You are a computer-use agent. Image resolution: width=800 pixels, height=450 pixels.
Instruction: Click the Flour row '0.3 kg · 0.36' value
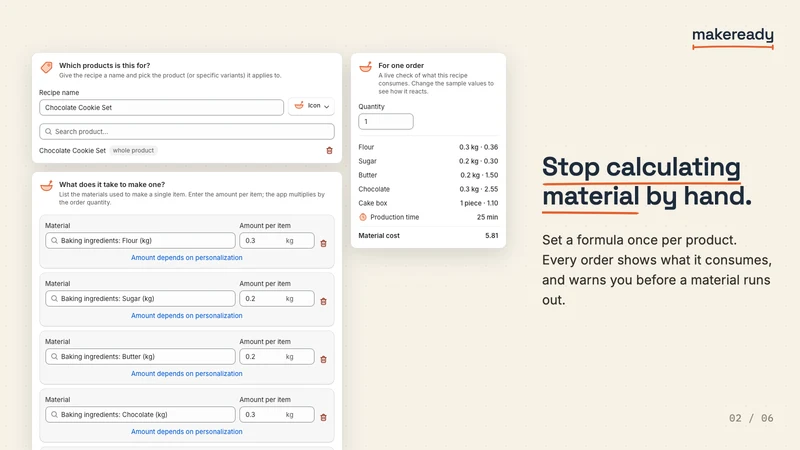[x=478, y=147]
